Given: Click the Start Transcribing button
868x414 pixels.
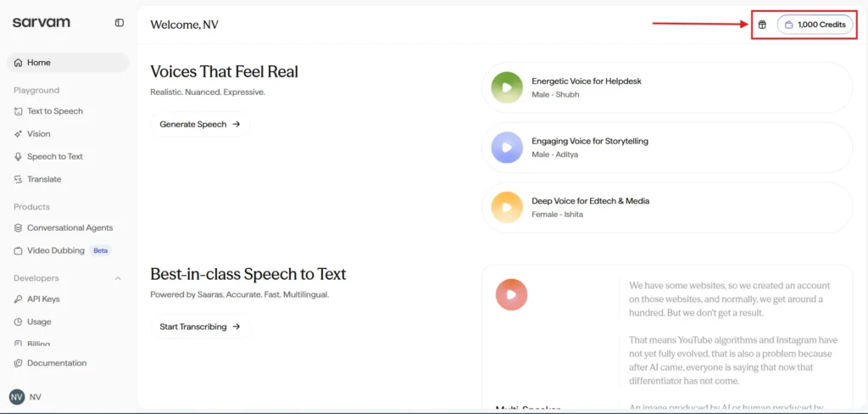Looking at the screenshot, I should pos(200,327).
